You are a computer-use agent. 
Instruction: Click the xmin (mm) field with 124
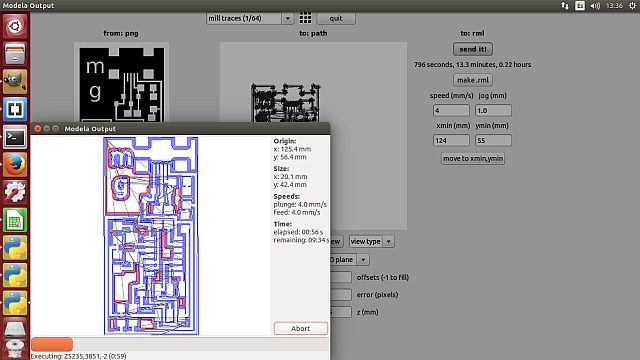click(451, 140)
